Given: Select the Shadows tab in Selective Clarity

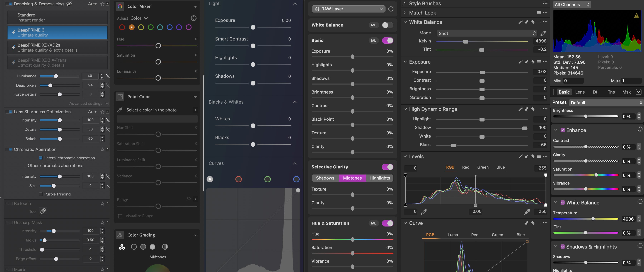Looking at the screenshot, I should 325,178.
